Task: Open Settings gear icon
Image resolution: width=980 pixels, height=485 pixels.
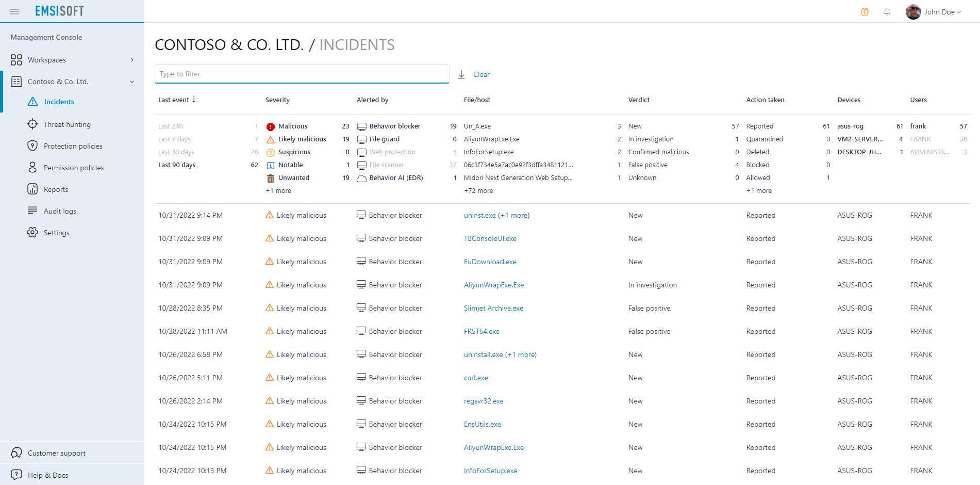Action: [32, 232]
